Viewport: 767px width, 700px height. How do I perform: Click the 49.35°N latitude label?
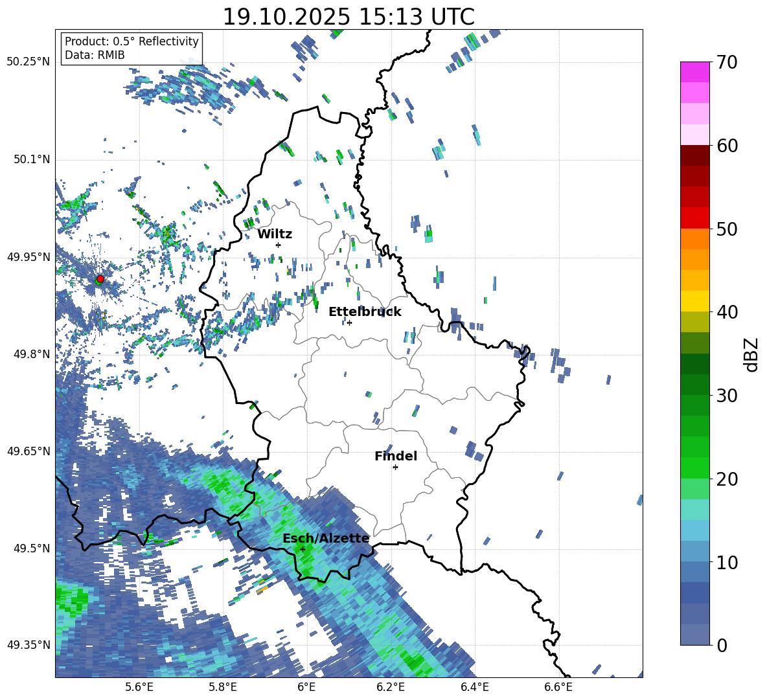click(29, 645)
